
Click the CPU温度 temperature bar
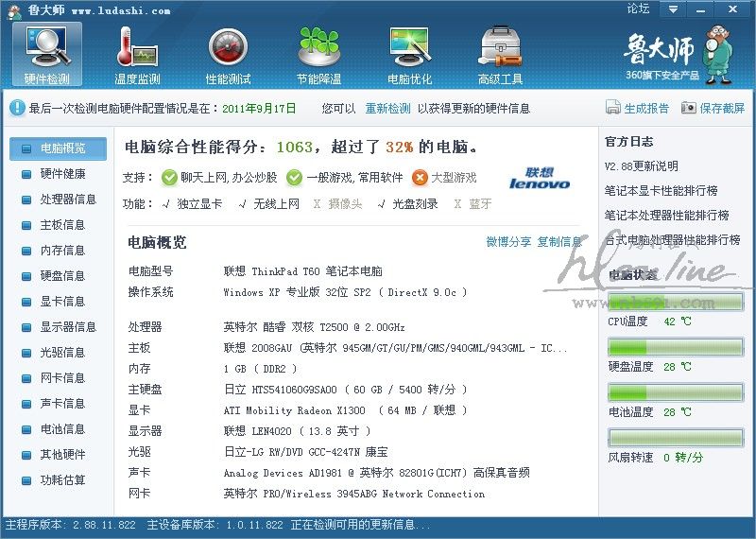pos(676,302)
